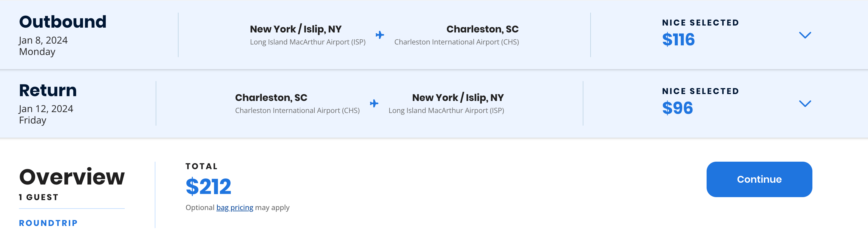Click outbound Charleston, SC destination
The width and height of the screenshot is (868, 244).
(482, 29)
